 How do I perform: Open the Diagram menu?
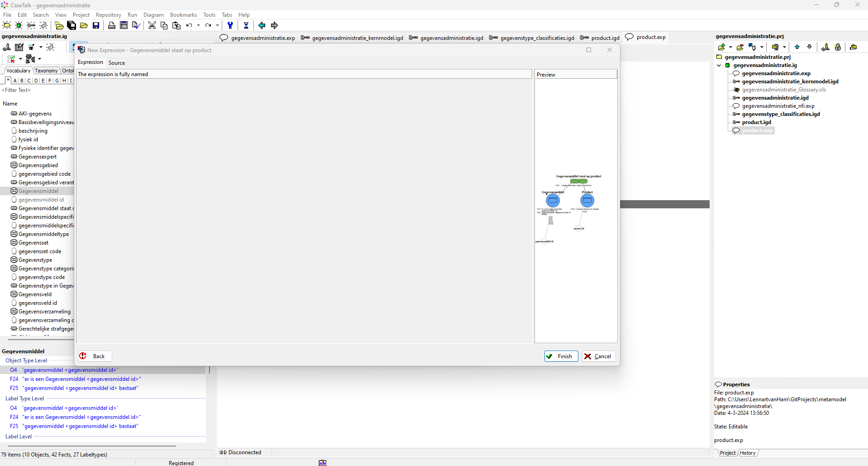(153, 15)
